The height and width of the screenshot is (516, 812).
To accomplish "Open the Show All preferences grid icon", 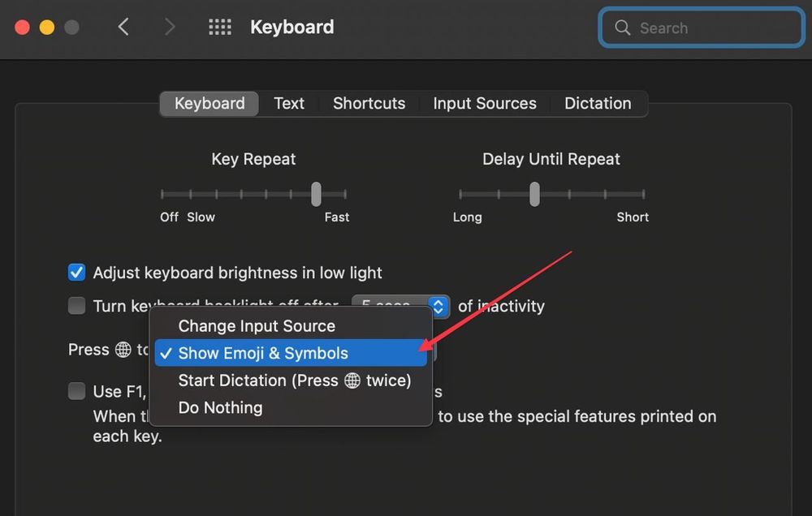I will pos(219,27).
